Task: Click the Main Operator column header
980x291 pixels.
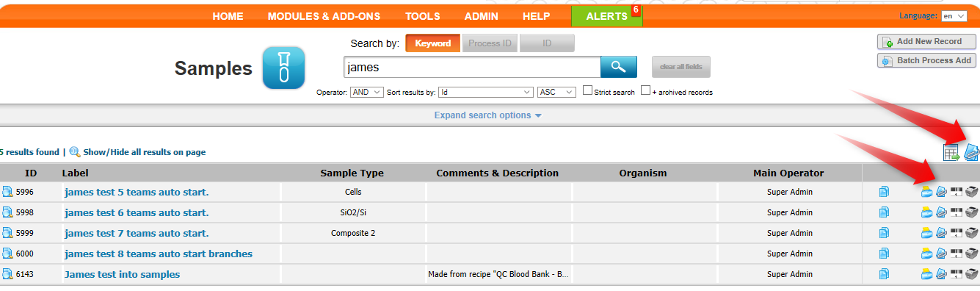Action: (788, 173)
